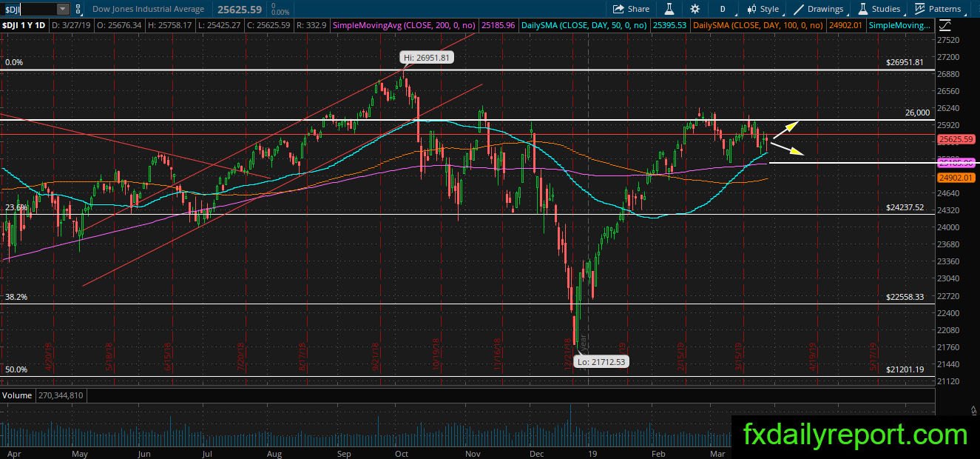Screen dimensions: 980x459
Task: Click the truncated SimpleMoving... study label
Action: tap(899, 25)
